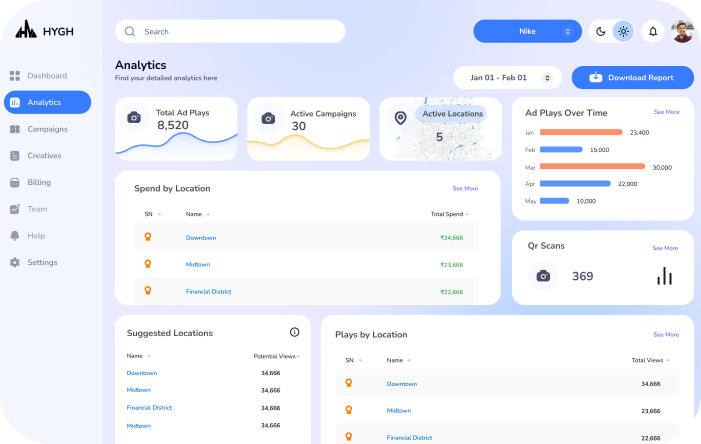Screen dimensions: 701x444
Task: Click the Qr Scans camera icon
Action: point(543,276)
